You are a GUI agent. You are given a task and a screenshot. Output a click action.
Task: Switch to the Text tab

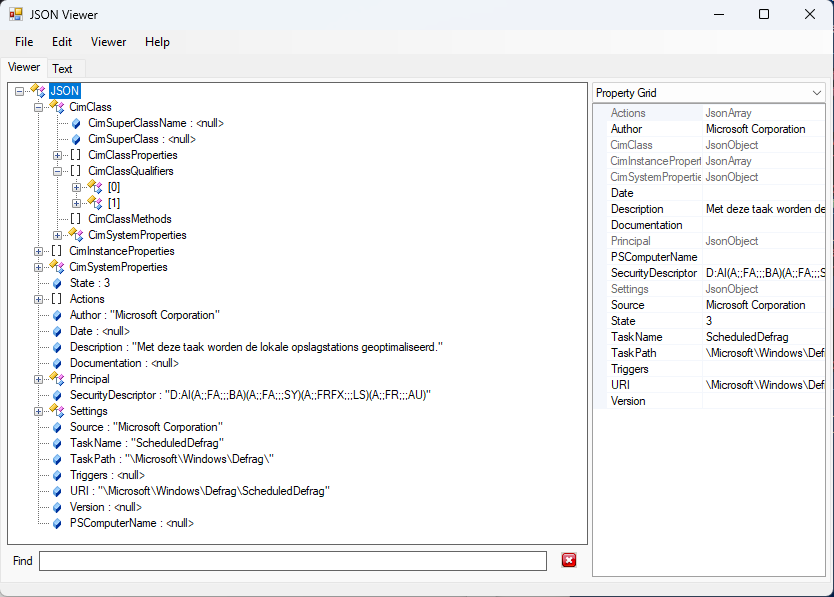[x=62, y=69]
